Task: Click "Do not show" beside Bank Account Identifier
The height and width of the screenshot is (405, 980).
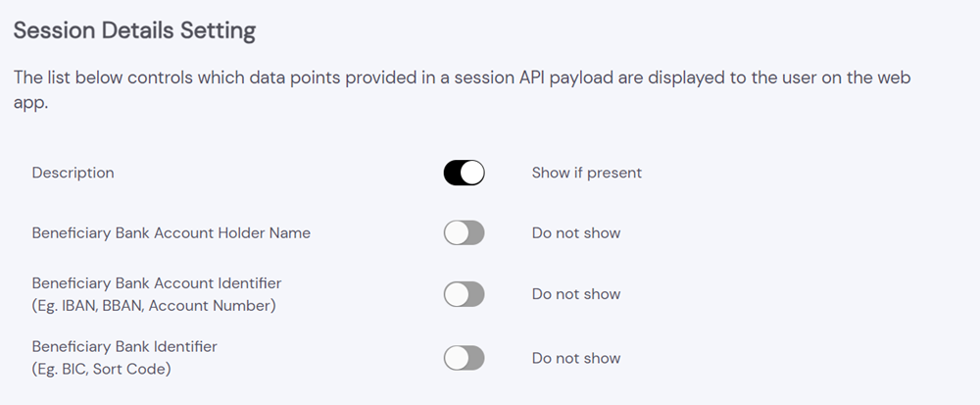Action: (575, 294)
